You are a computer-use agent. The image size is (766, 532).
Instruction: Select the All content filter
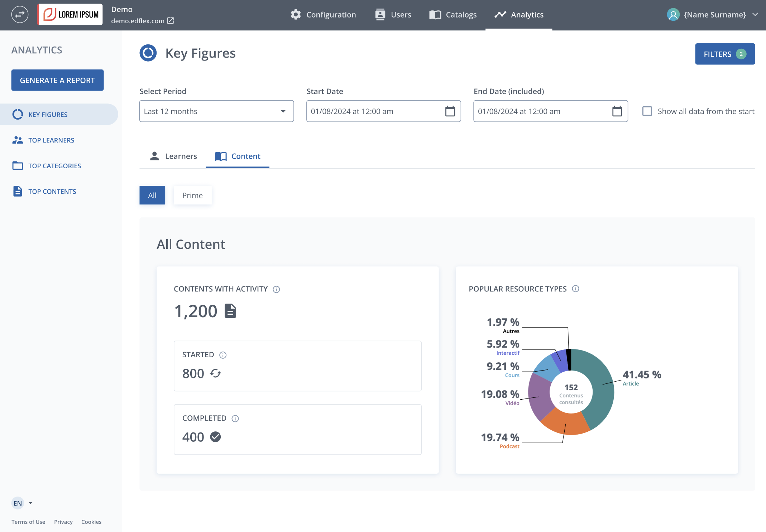(152, 195)
